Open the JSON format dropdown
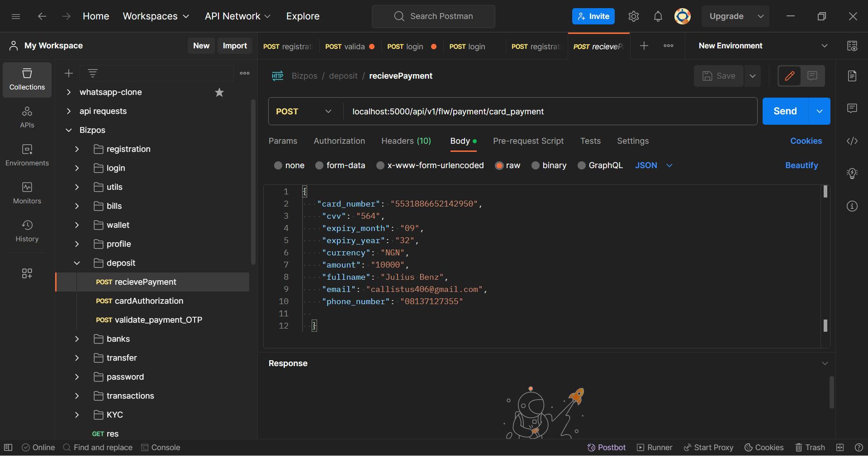The height and width of the screenshot is (456, 868). tap(654, 165)
